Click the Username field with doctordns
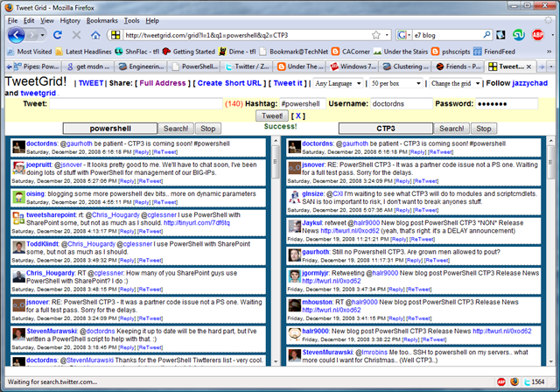 [x=402, y=104]
